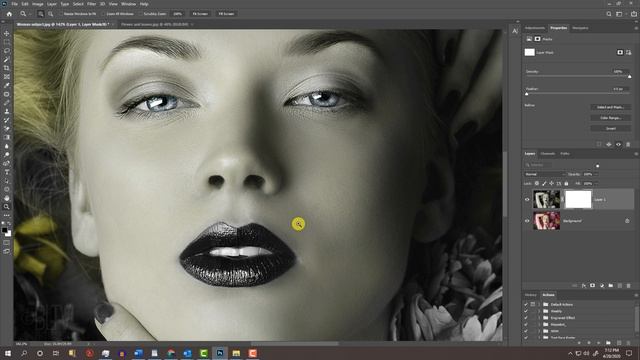This screenshot has width=640, height=360.
Task: Click the Invert button in Properties
Action: point(610,128)
